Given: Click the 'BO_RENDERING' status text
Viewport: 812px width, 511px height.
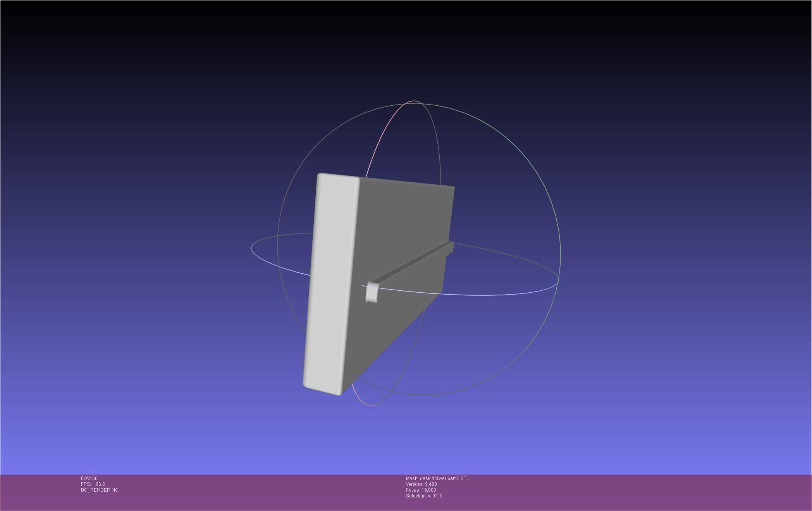Looking at the screenshot, I should pos(100,490).
